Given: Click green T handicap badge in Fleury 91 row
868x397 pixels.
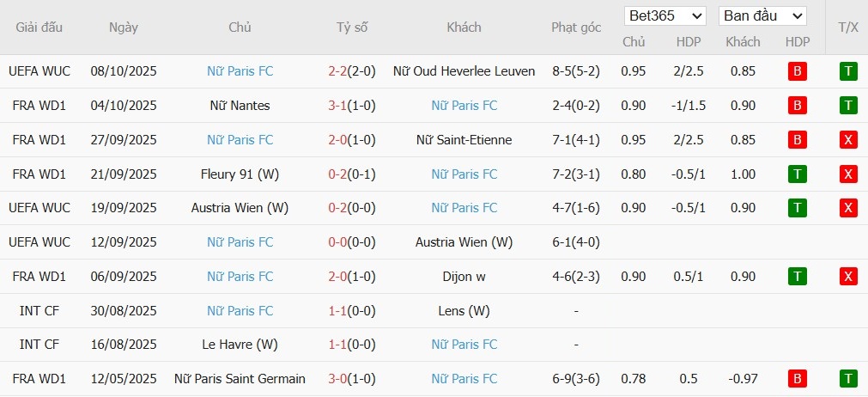Looking at the screenshot, I should (797, 174).
